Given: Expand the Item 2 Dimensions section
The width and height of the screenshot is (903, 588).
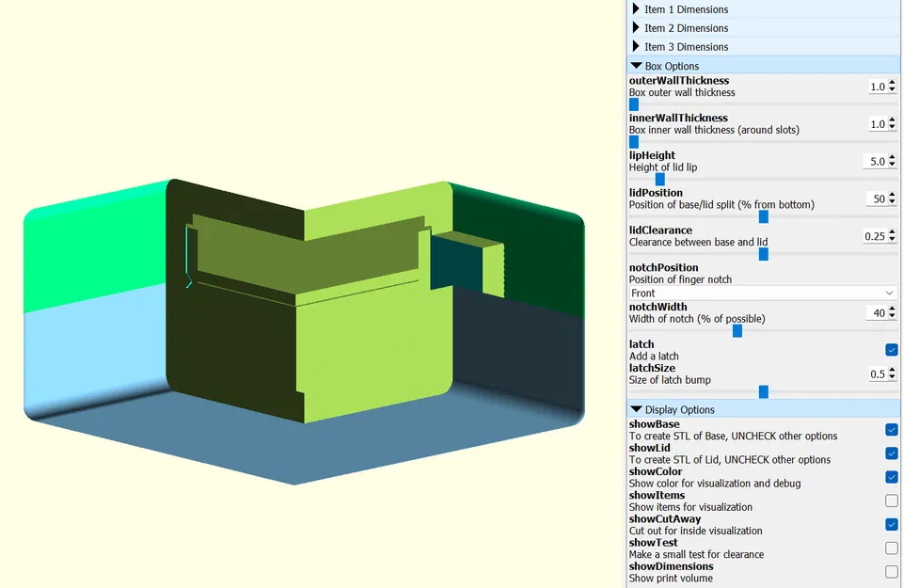Looking at the screenshot, I should 686,28.
